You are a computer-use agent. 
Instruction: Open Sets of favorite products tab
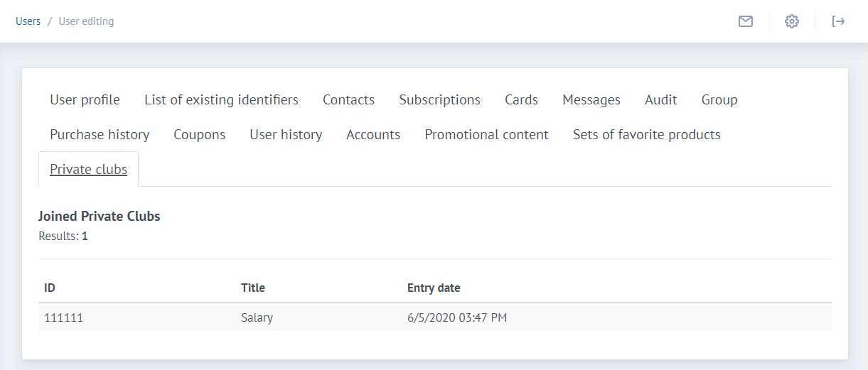click(646, 134)
